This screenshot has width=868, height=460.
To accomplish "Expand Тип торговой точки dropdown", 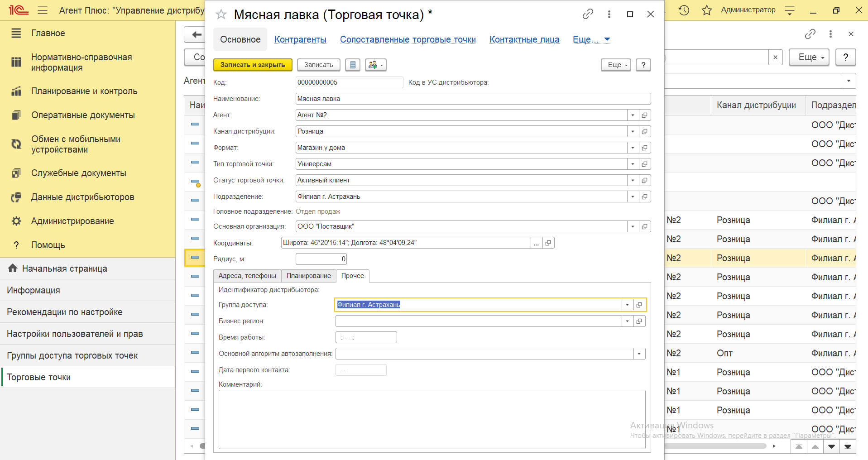I will 633,164.
